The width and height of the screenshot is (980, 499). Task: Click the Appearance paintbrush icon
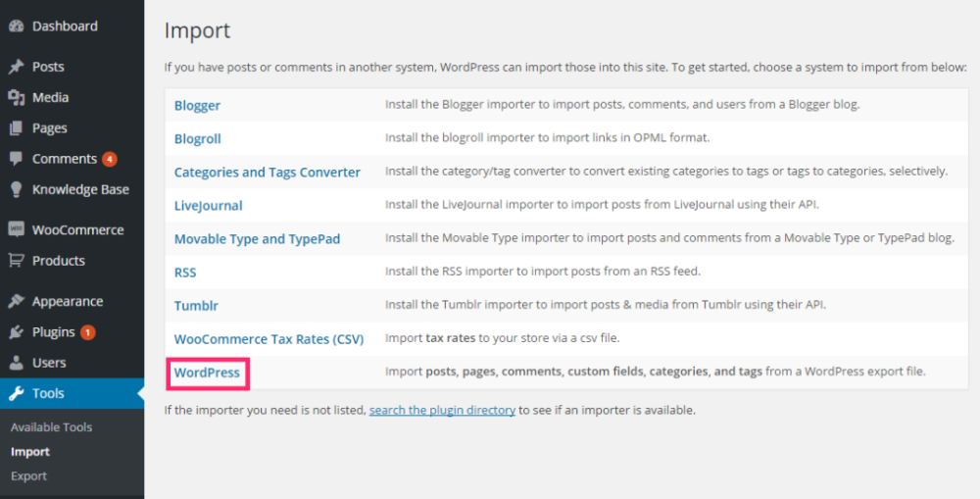(x=16, y=301)
